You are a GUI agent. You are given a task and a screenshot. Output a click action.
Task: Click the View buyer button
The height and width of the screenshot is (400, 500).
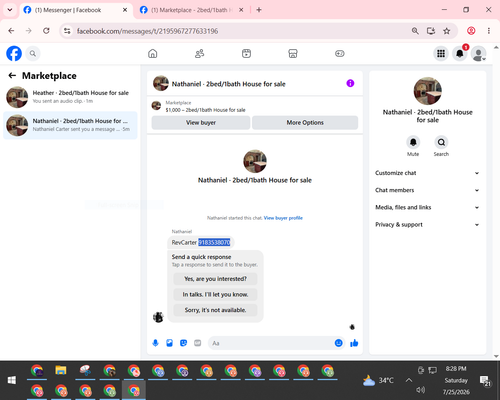[x=201, y=123]
